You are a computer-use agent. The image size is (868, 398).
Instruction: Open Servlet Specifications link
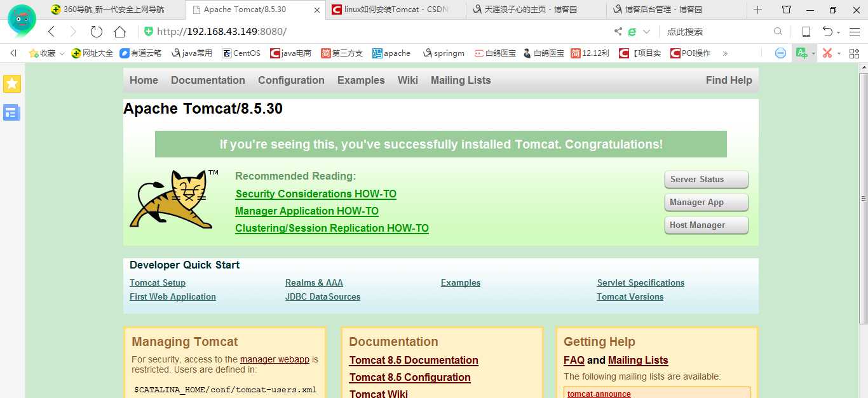[641, 282]
